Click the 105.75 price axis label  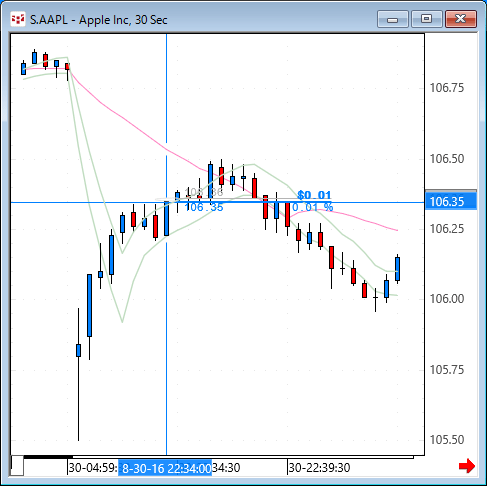447,370
